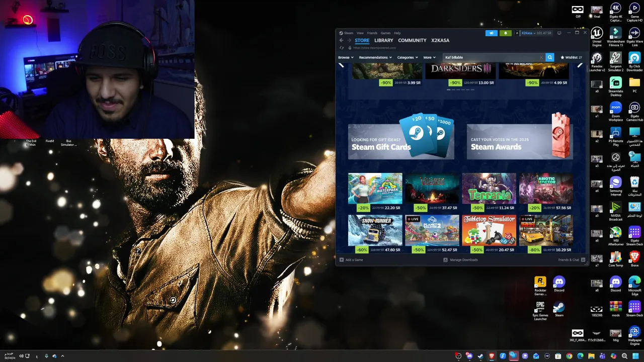This screenshot has height=362, width=644.
Task: Open Friends & Chat panel
Action: [571, 260]
